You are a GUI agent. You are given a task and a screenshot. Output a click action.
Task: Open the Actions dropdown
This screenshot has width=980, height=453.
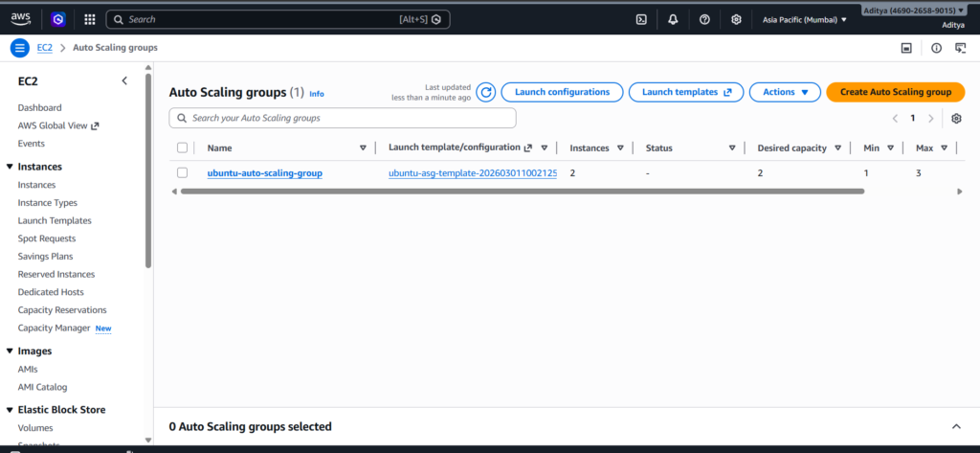785,92
